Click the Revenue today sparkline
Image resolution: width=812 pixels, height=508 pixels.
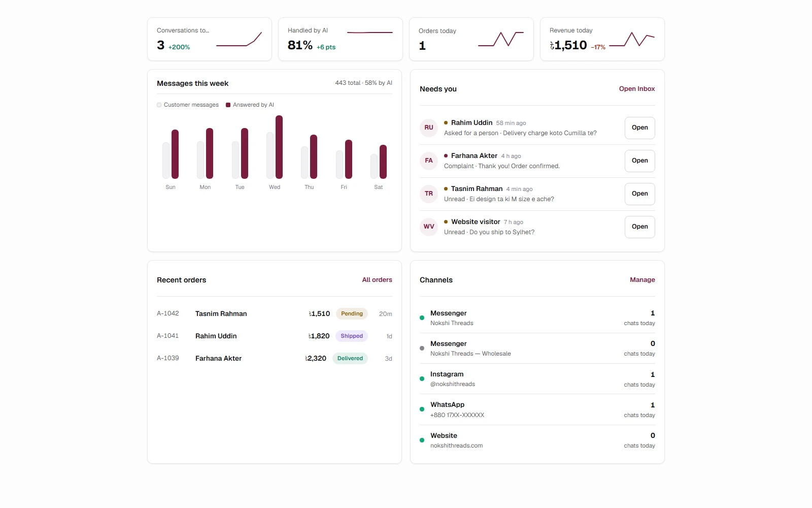tap(632, 39)
